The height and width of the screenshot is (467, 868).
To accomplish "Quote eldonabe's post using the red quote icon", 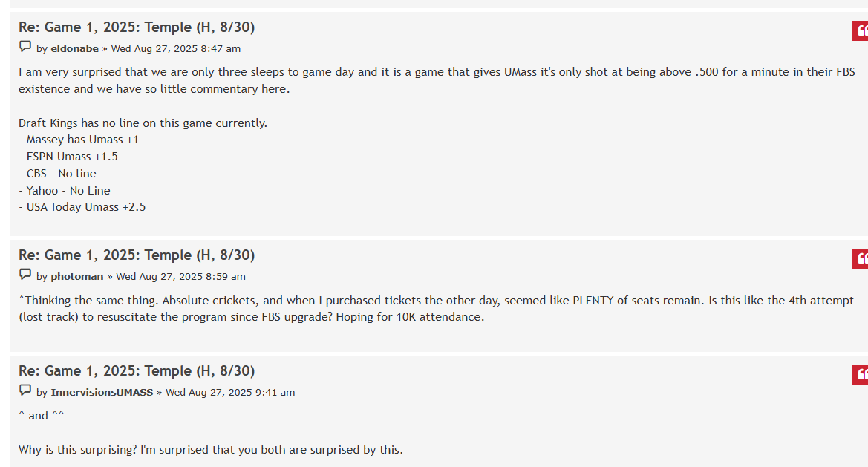I will tap(861, 31).
